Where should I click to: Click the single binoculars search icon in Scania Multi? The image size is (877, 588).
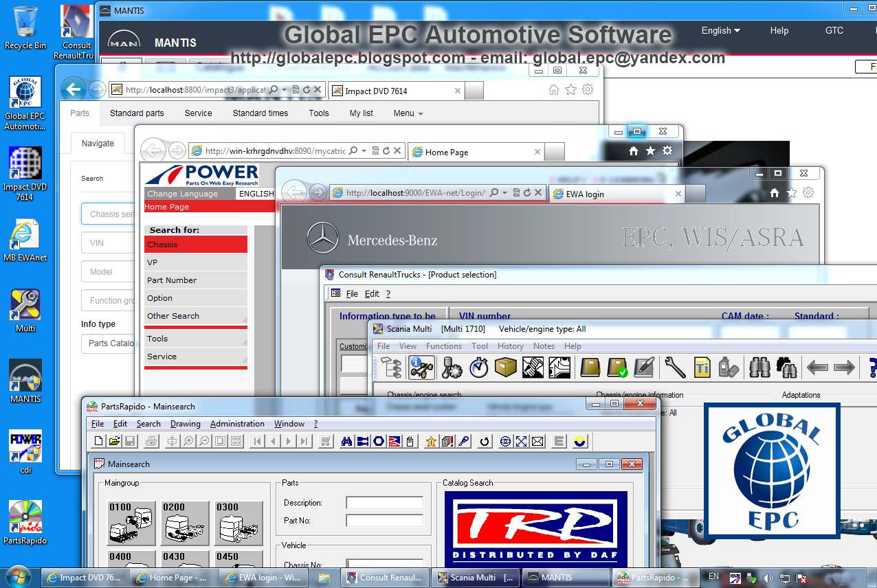coord(759,367)
